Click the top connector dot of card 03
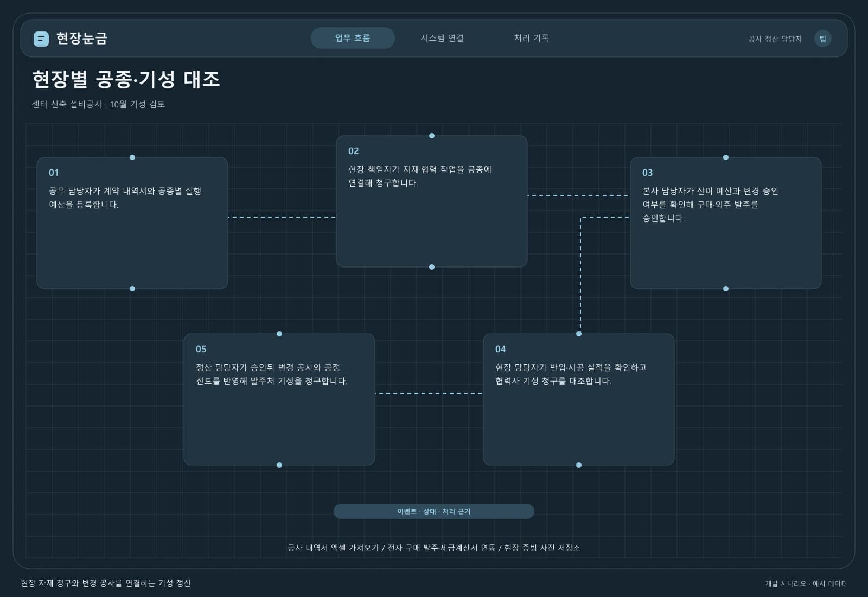 [726, 157]
